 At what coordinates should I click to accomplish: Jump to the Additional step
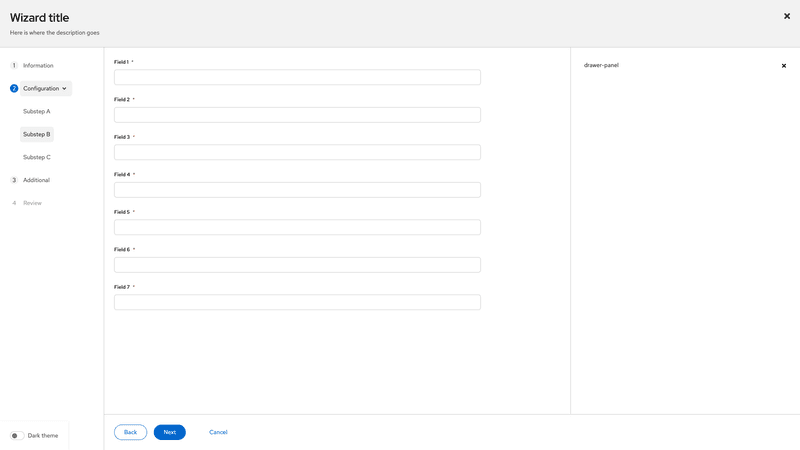pyautogui.click(x=36, y=180)
